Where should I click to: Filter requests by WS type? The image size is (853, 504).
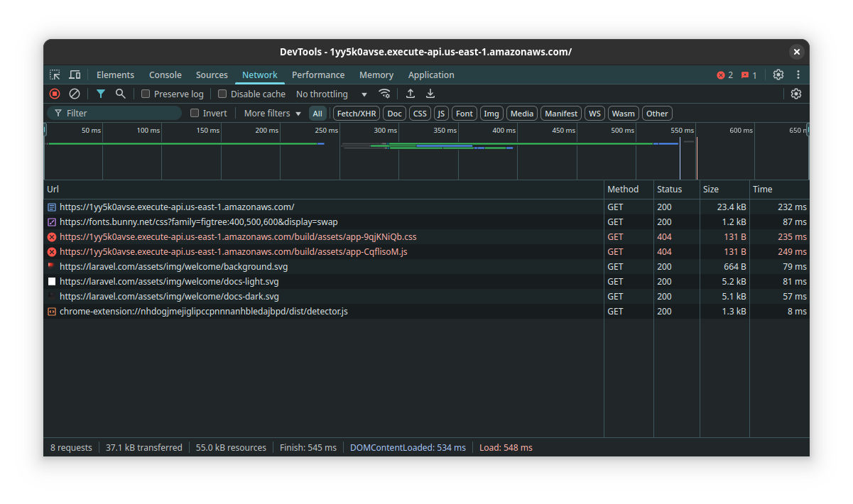point(594,114)
